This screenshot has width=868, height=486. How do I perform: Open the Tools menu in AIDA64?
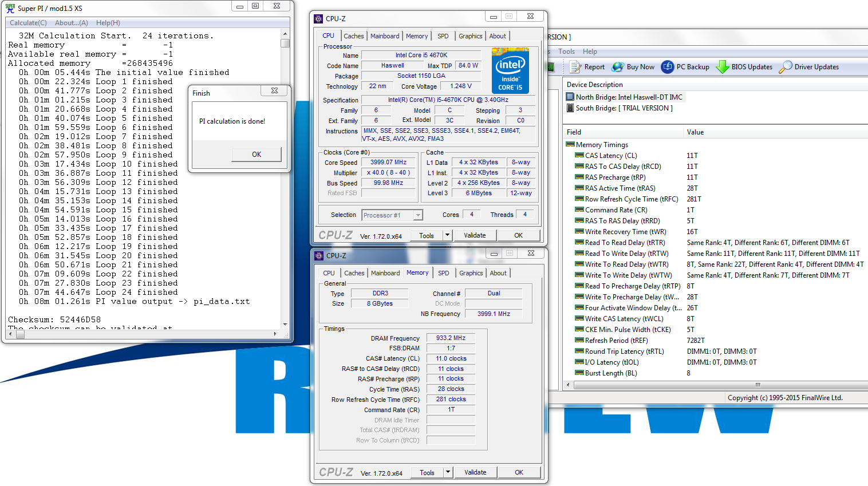567,52
